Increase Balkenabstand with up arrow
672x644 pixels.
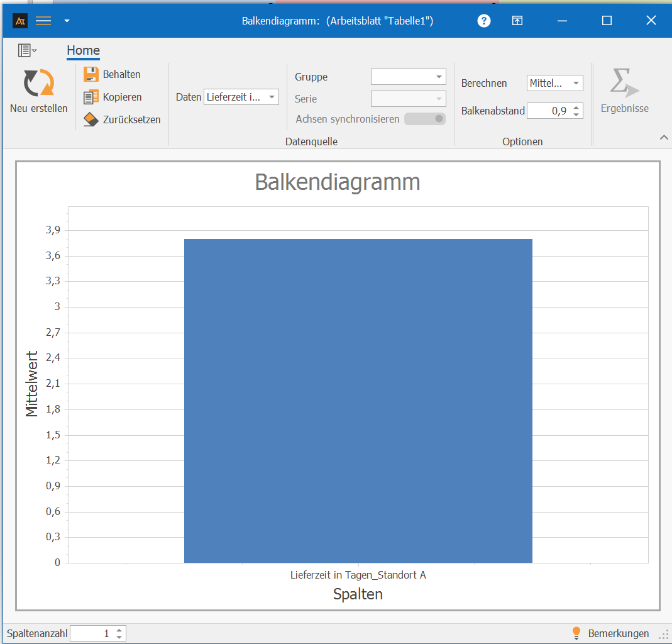coord(576,108)
